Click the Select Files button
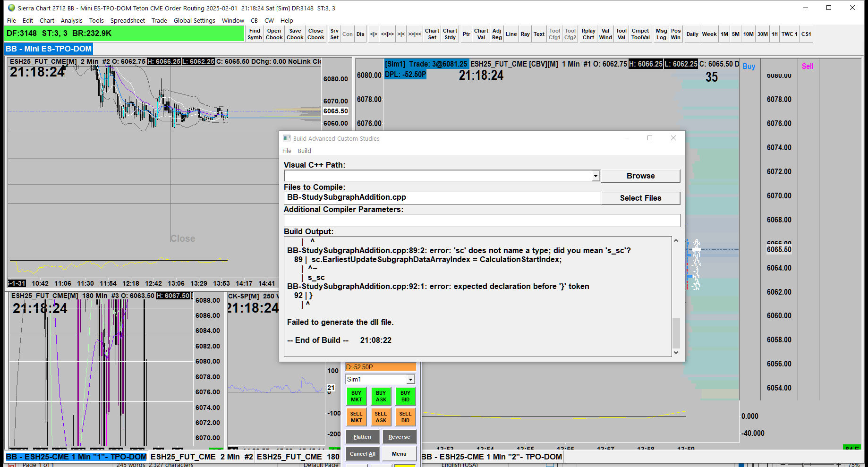The height and width of the screenshot is (467, 868). 640,198
